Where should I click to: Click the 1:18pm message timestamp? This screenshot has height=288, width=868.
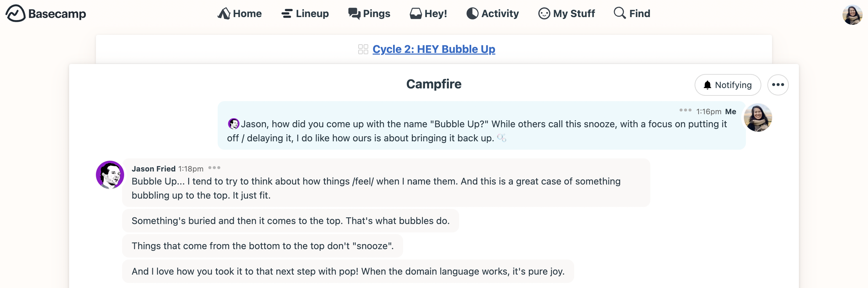191,168
